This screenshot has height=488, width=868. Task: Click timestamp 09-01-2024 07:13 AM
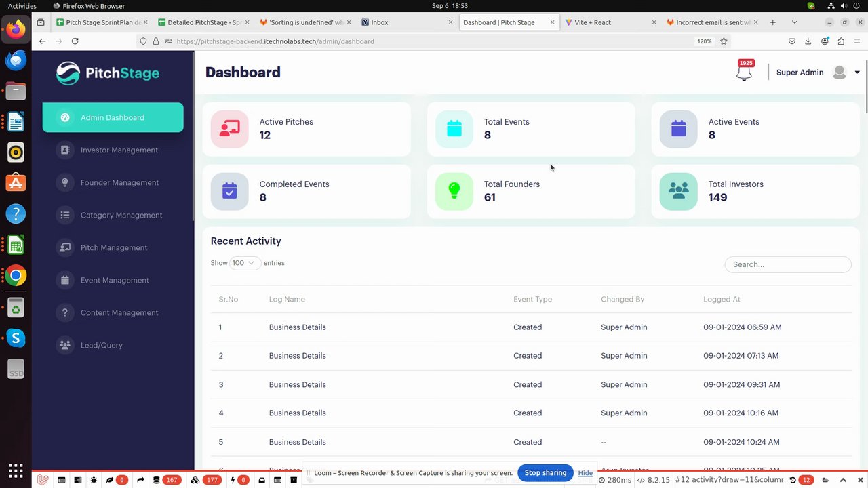click(x=741, y=356)
